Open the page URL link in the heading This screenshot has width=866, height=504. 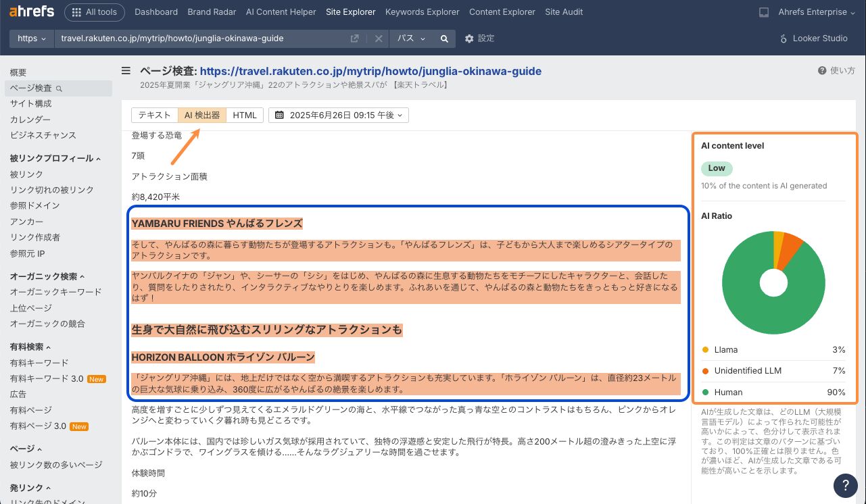[x=370, y=71]
